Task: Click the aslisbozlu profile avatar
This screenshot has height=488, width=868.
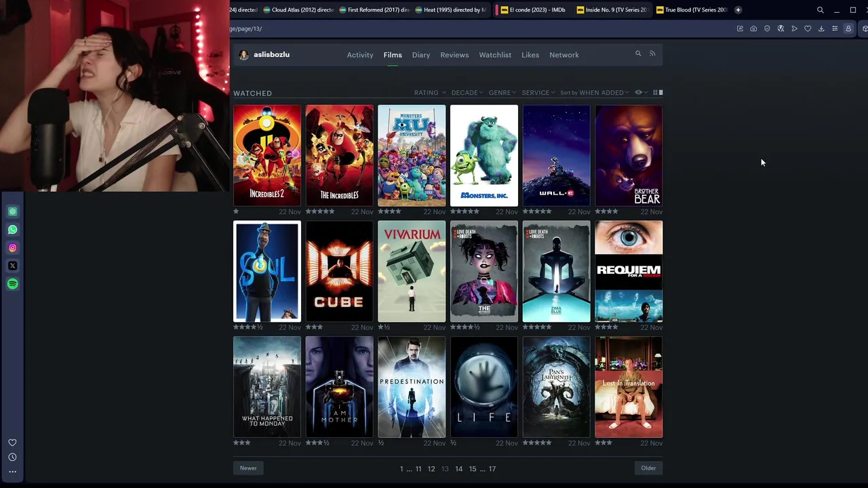Action: pyautogui.click(x=244, y=55)
